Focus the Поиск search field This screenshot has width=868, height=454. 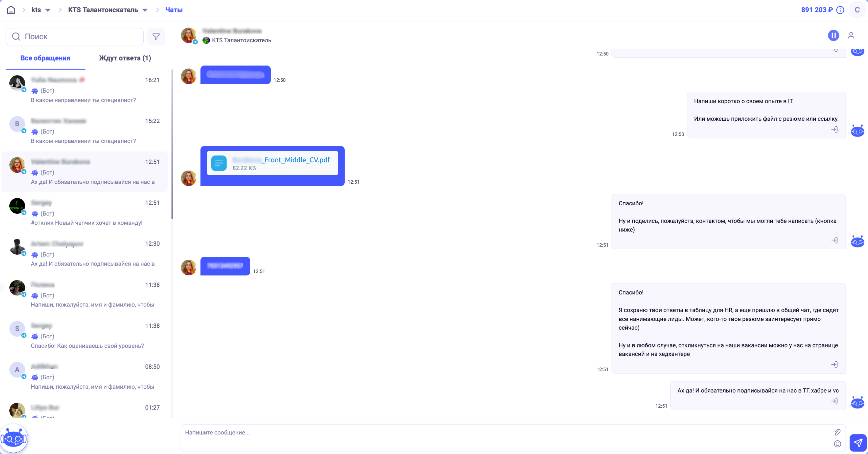[x=75, y=36]
